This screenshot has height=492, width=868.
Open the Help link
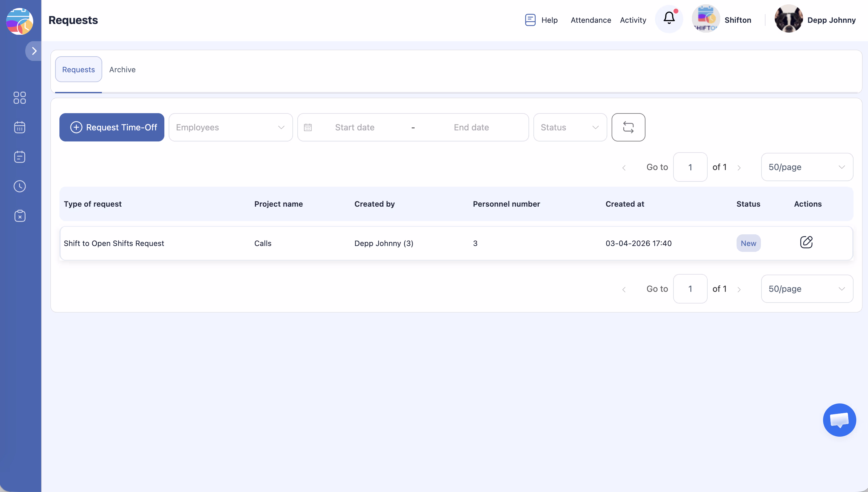(542, 20)
